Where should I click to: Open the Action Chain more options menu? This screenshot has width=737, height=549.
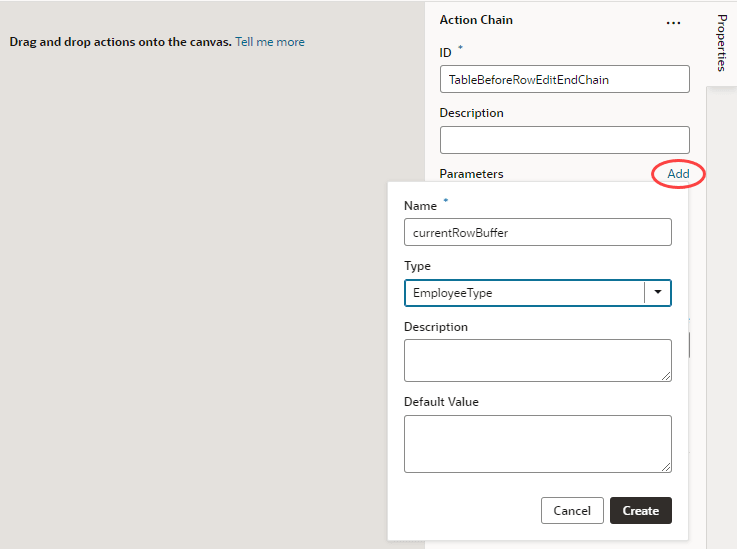pos(673,22)
